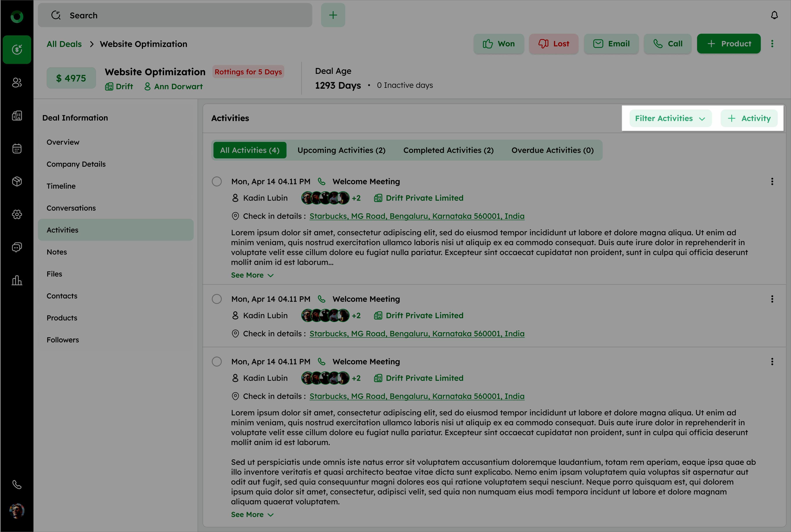Open the products box icon in sidebar

point(17,181)
